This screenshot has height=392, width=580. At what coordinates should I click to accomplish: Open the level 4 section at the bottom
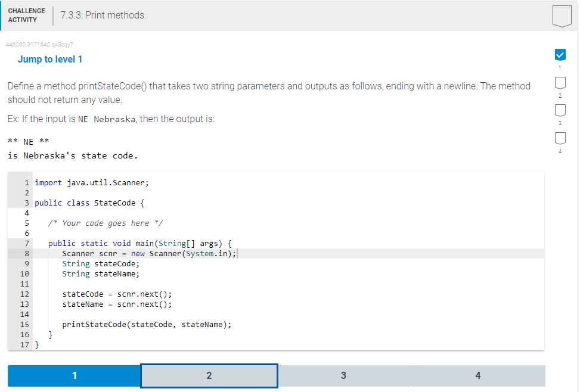point(477,375)
